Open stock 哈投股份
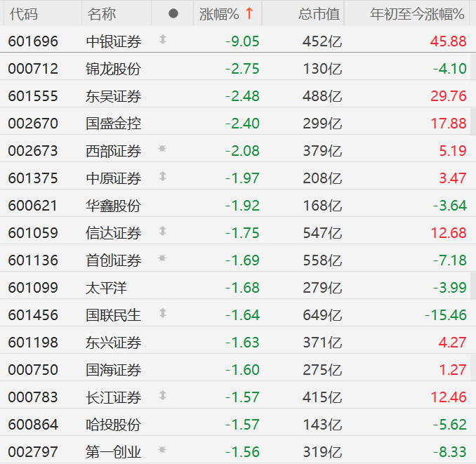The height and width of the screenshot is (464, 476). tap(114, 425)
